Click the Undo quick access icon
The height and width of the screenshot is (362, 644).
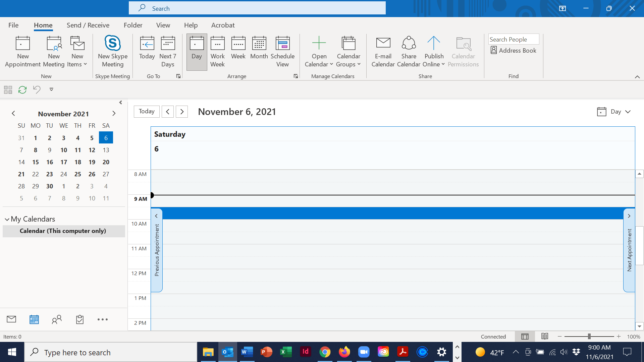pyautogui.click(x=37, y=89)
